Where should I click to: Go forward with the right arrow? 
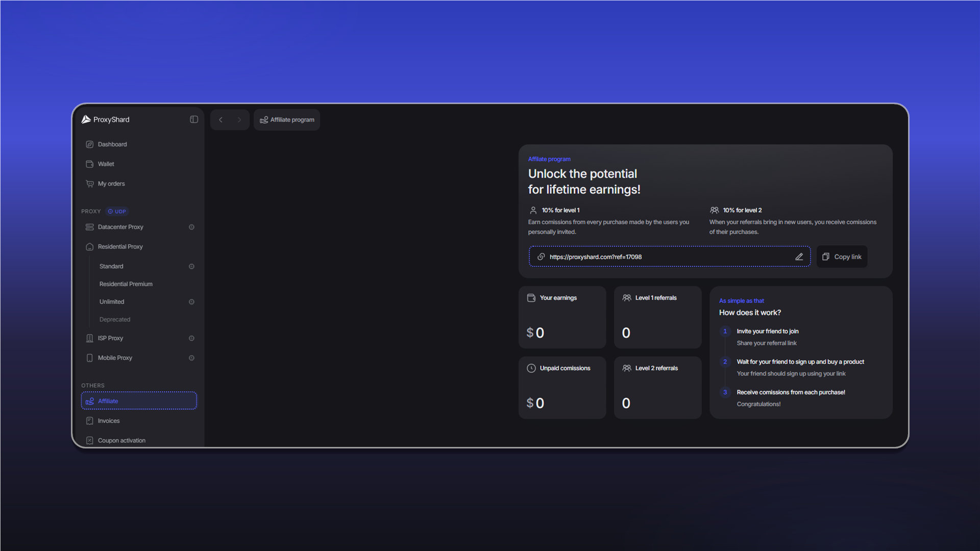[x=239, y=120]
